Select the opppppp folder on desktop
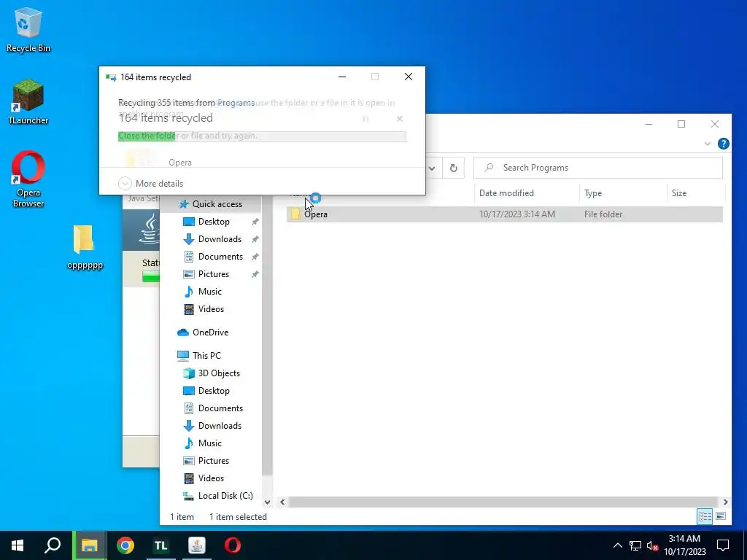 click(85, 246)
